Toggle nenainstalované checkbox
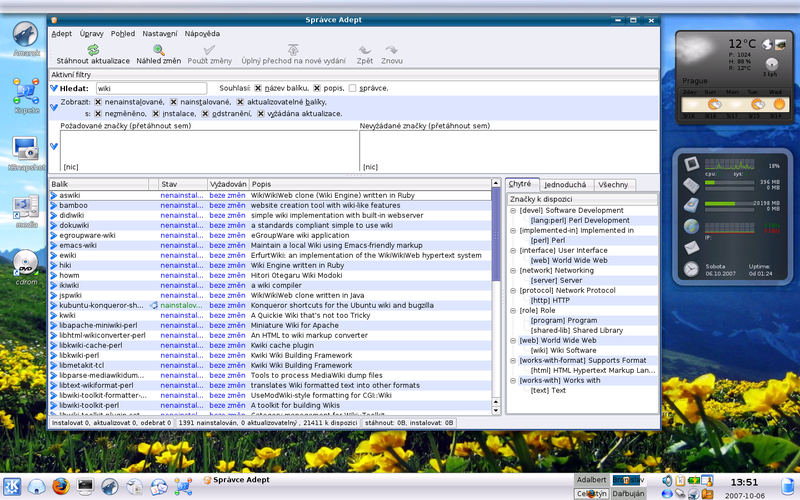This screenshot has height=500, width=800. point(98,102)
